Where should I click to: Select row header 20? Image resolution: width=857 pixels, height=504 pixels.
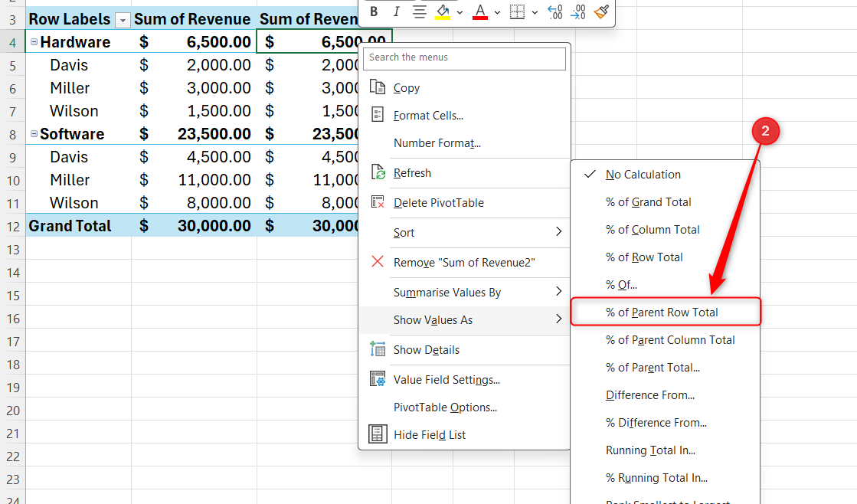pyautogui.click(x=12, y=410)
